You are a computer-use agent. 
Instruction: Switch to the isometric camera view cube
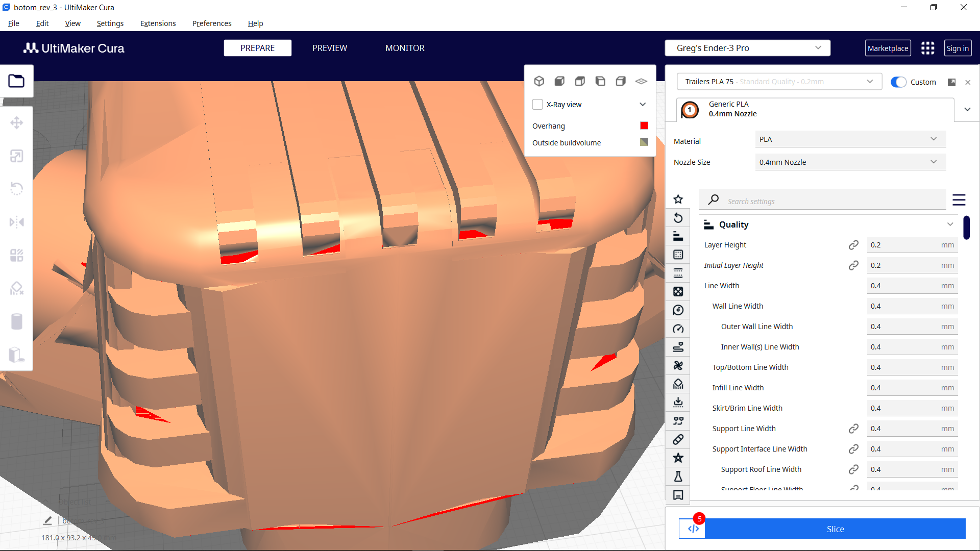pyautogui.click(x=540, y=81)
